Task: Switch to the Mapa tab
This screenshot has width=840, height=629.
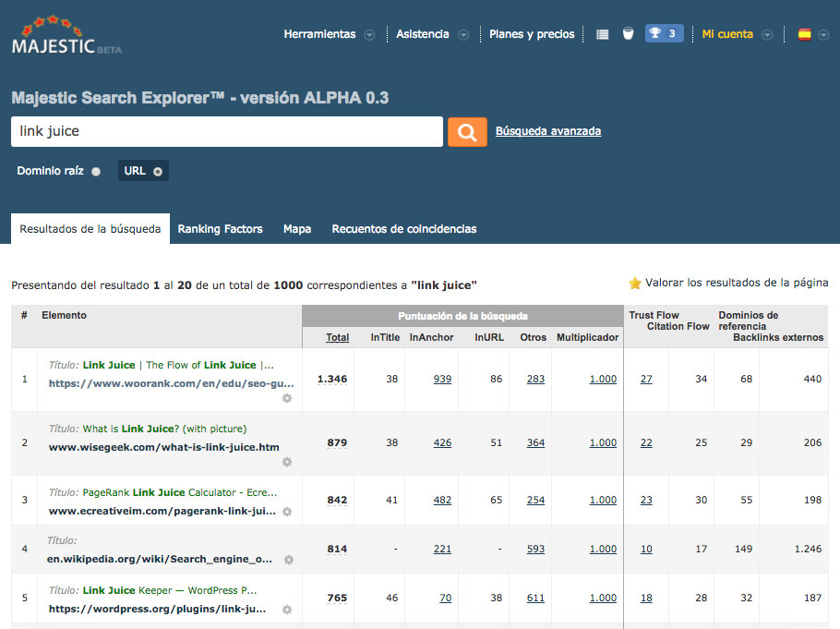Action: (297, 229)
